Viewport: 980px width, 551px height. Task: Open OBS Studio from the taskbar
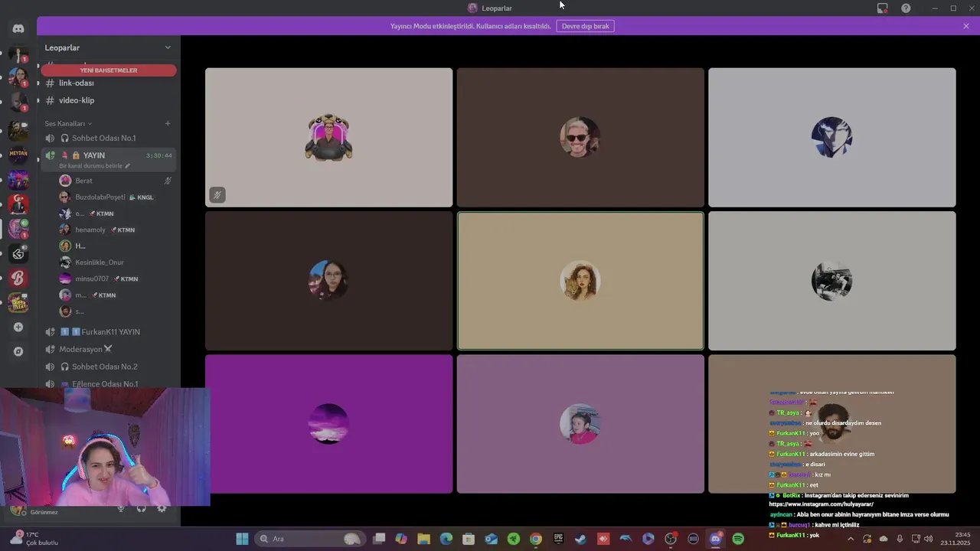[671, 539]
